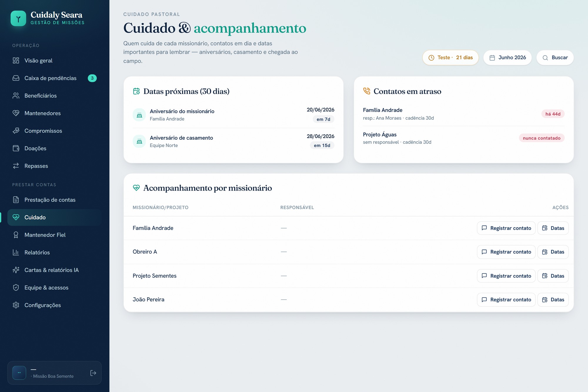The height and width of the screenshot is (392, 588).
Task: Click the calendar icon beside Junho 2026
Action: coord(492,58)
